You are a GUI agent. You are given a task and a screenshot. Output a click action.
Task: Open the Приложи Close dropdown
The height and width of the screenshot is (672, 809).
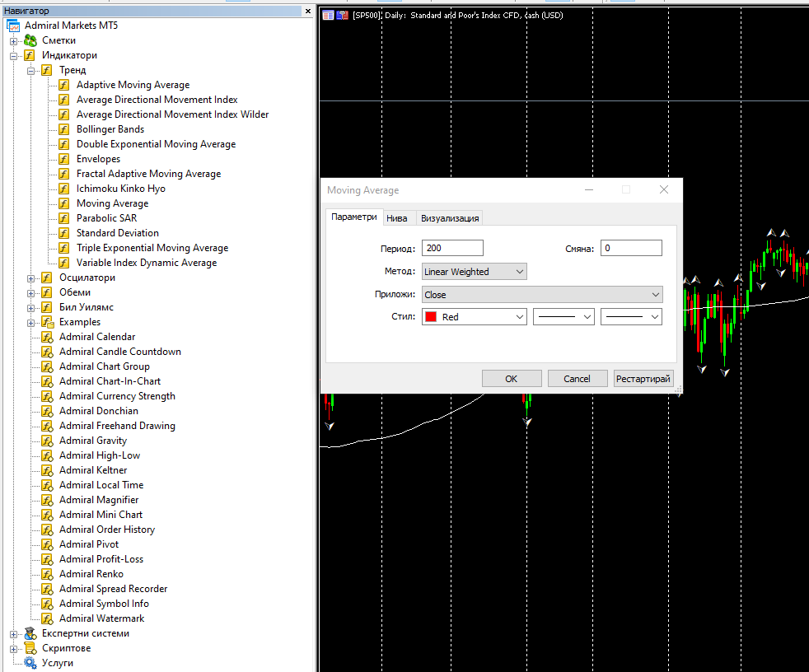tap(542, 295)
